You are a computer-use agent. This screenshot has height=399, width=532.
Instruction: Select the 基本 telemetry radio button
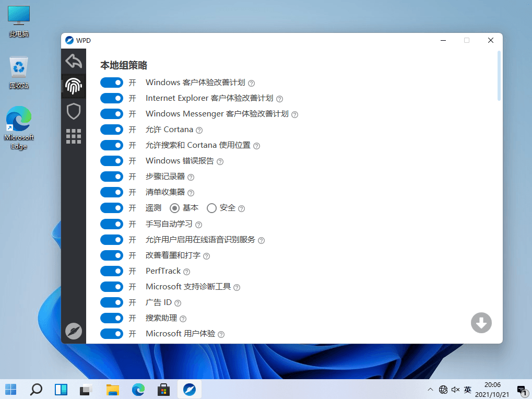(175, 208)
